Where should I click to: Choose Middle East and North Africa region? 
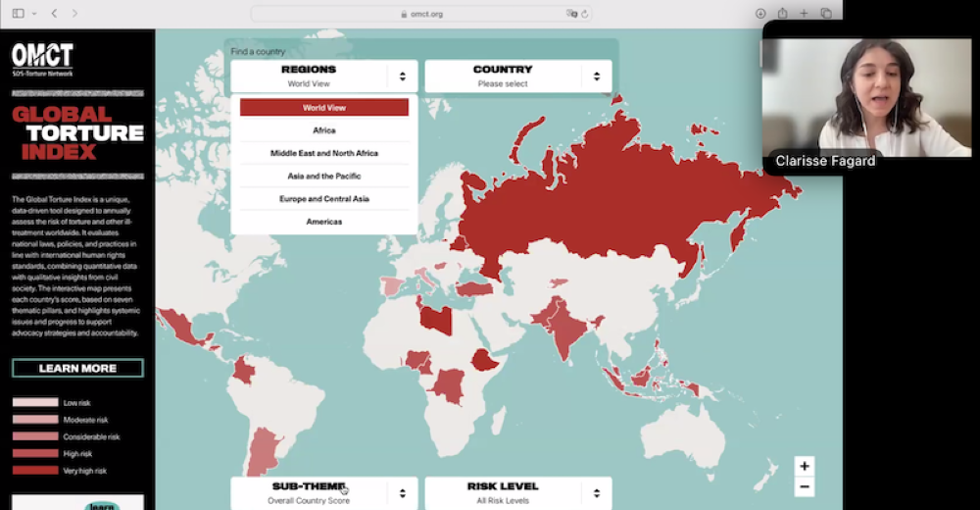point(323,153)
